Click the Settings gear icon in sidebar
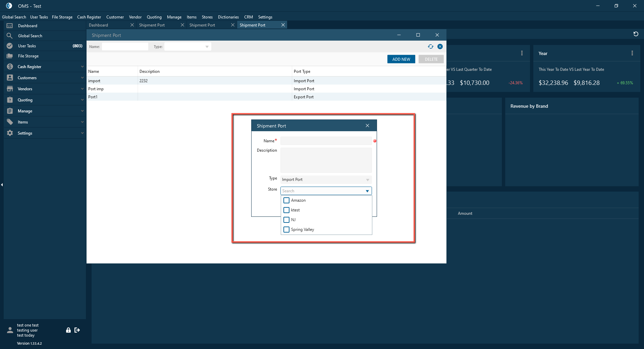Viewport: 644px width, 349px height. coord(10,133)
